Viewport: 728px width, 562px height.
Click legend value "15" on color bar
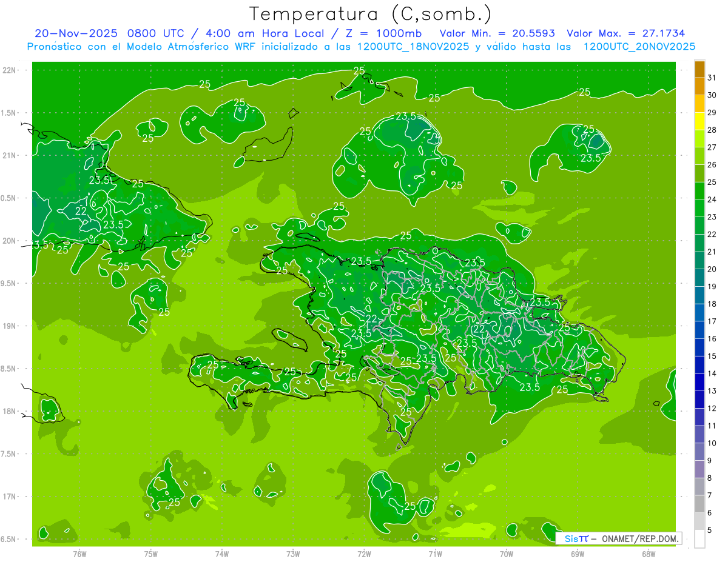(x=712, y=356)
